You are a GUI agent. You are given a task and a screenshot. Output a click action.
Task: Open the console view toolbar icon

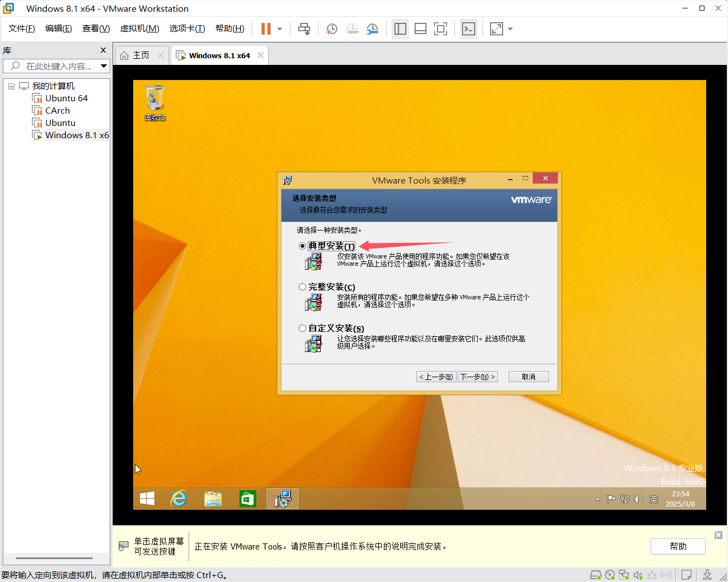pos(468,29)
